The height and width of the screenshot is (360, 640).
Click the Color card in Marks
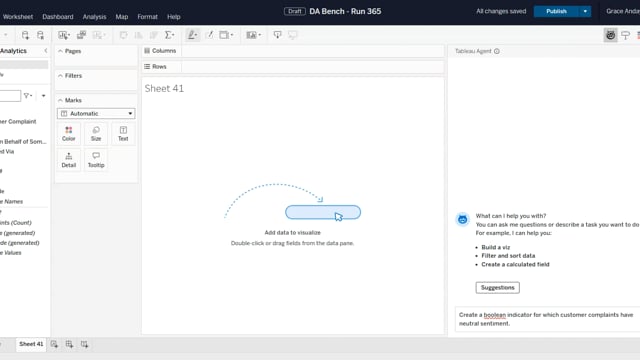[x=69, y=134]
